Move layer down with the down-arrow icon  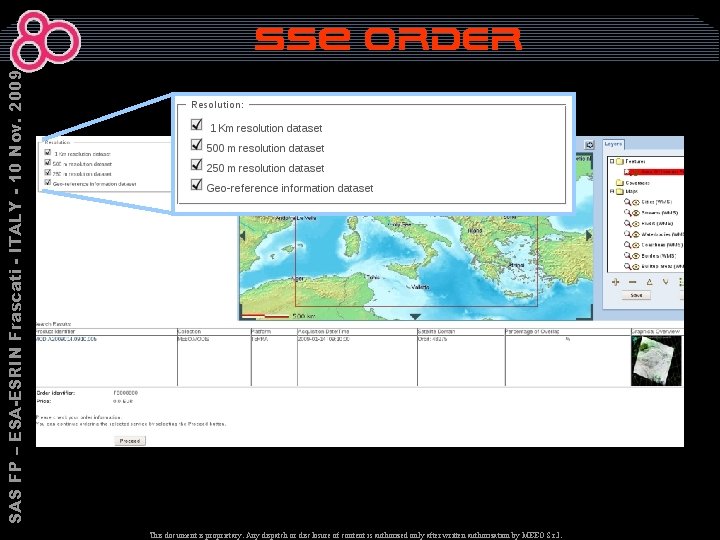point(665,282)
